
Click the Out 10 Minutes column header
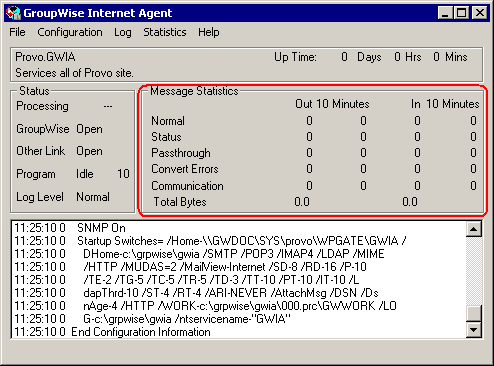point(332,104)
